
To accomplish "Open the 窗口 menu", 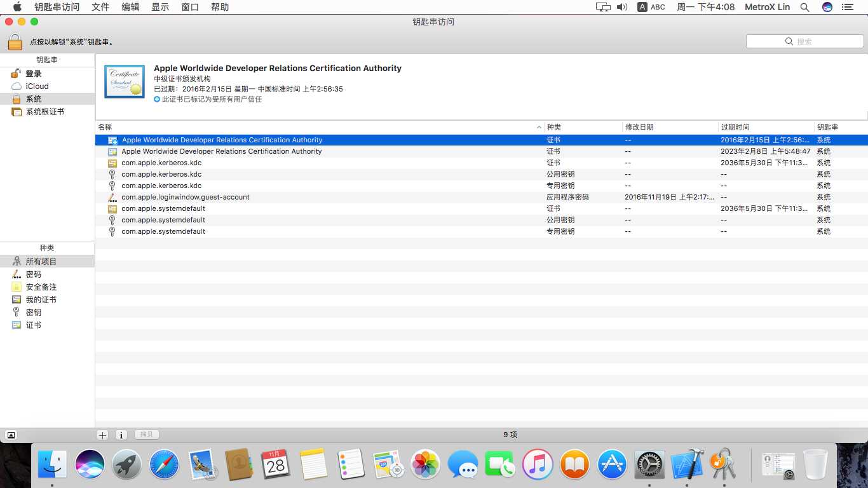I will 190,7.
